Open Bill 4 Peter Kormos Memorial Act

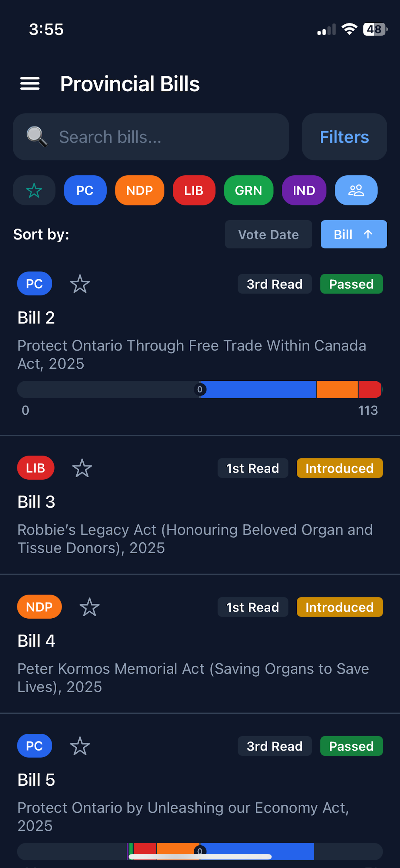pyautogui.click(x=193, y=677)
